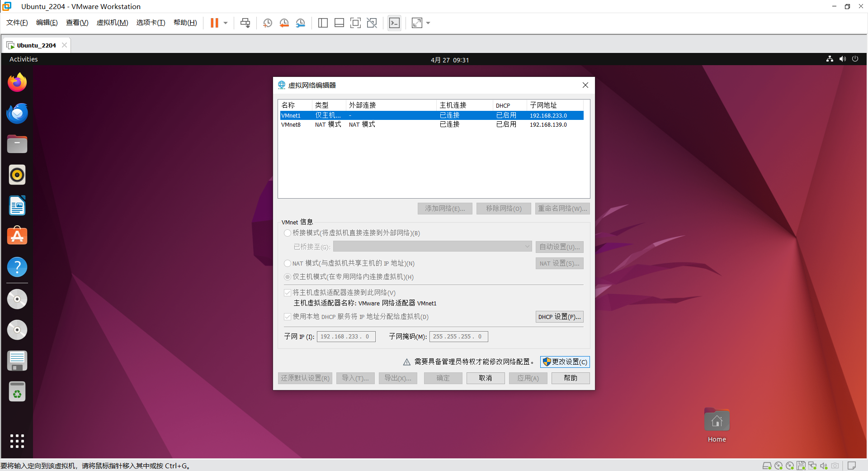Screen dimensions: 868x471
Task: Open the snapshot manager icon
Action: [301, 23]
